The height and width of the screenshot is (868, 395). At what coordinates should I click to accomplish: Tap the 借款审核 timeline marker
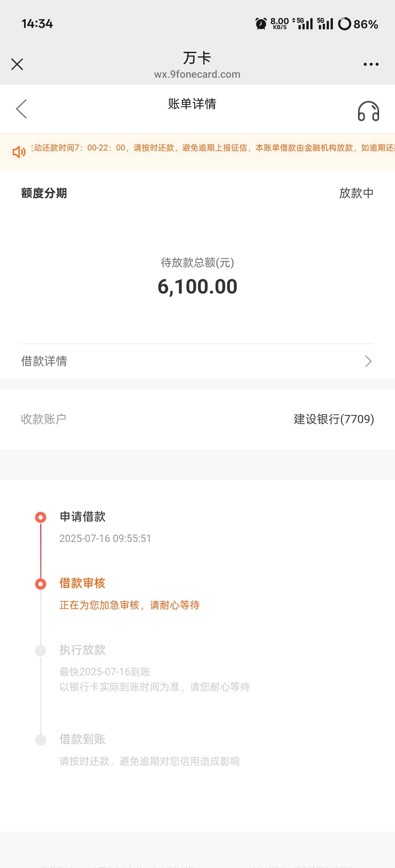coord(41,584)
